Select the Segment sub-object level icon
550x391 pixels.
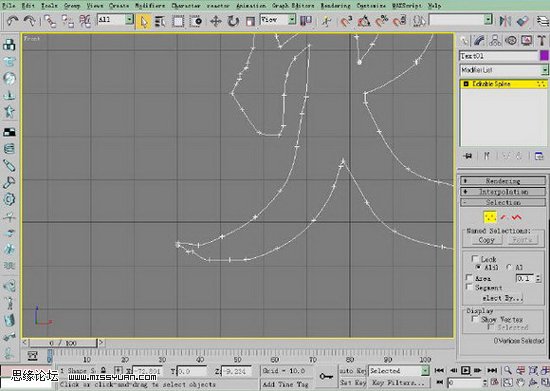(504, 217)
